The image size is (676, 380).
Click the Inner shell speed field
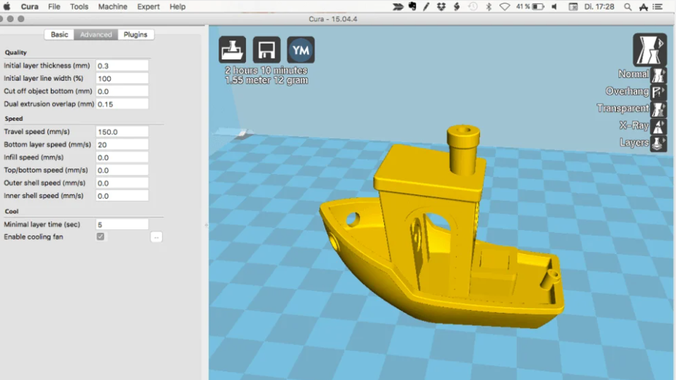click(122, 196)
